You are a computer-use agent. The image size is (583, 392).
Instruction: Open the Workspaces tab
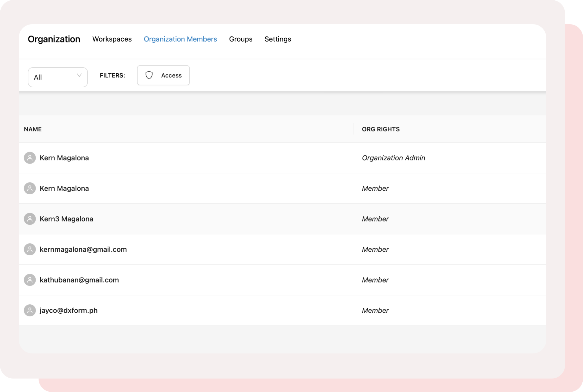[x=112, y=39]
